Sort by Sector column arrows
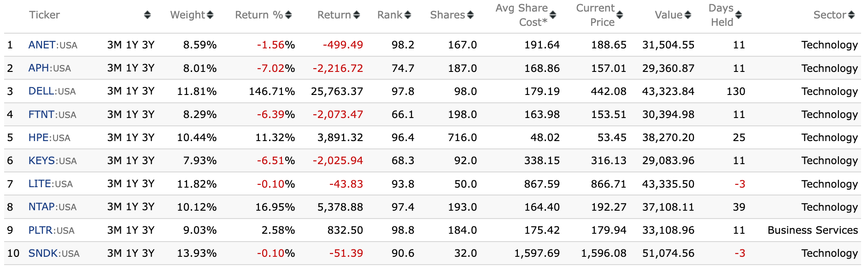Image resolution: width=868 pixels, height=272 pixels. coord(851,15)
